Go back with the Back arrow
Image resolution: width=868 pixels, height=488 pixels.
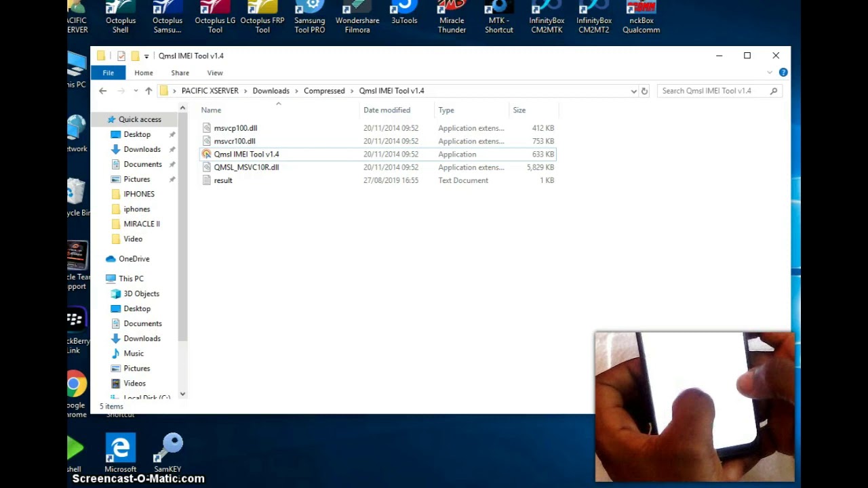click(103, 91)
